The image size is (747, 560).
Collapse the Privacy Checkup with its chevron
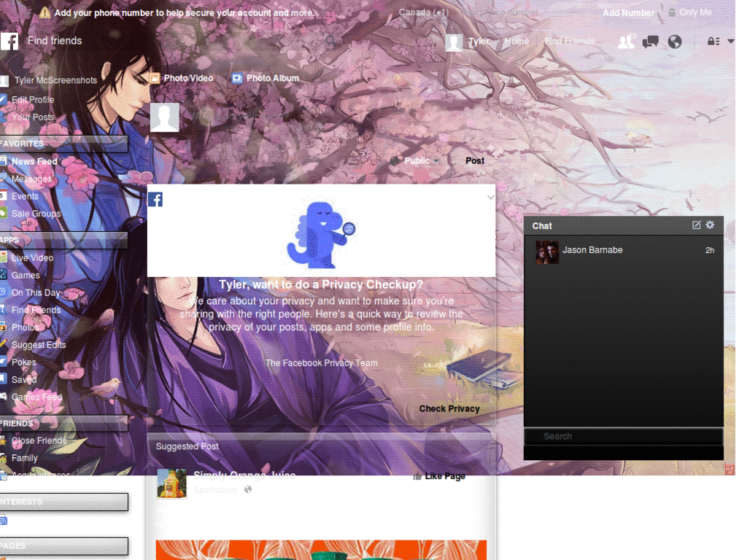pyautogui.click(x=490, y=196)
